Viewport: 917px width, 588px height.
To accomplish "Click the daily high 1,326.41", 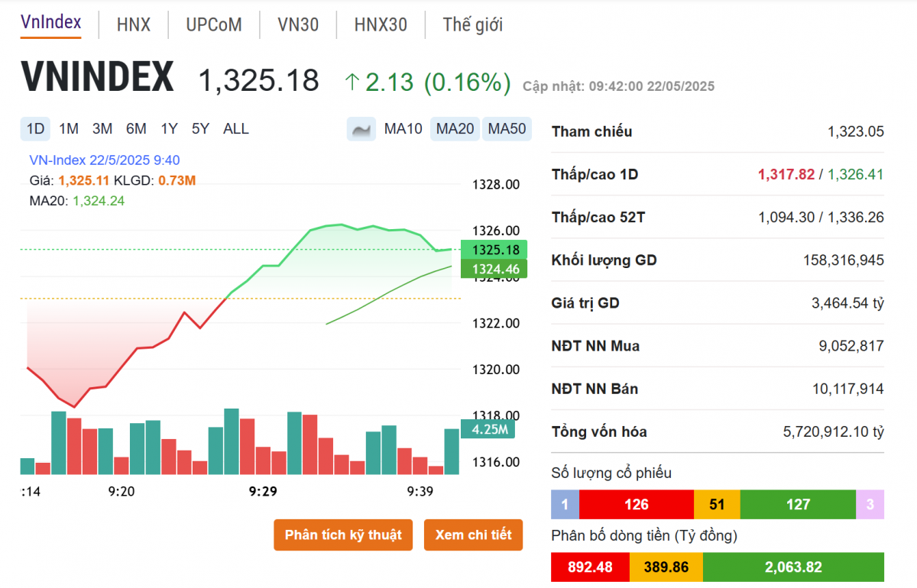I will pos(856,174).
